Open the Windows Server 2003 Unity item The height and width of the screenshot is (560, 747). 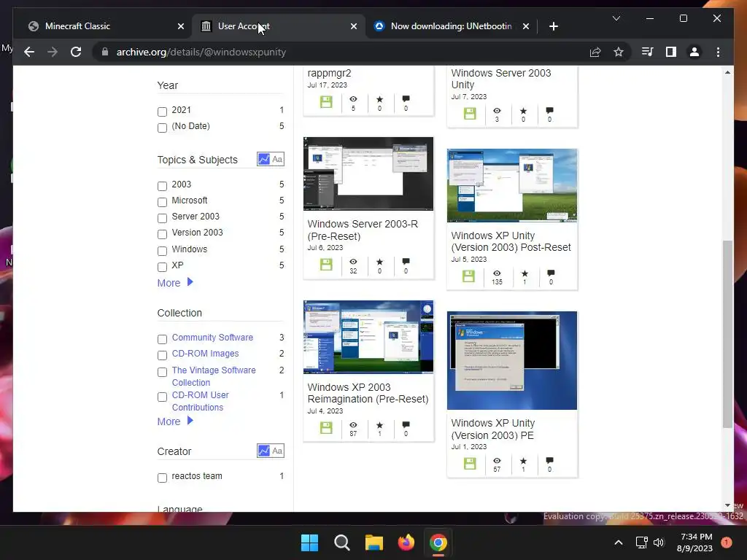(x=500, y=79)
